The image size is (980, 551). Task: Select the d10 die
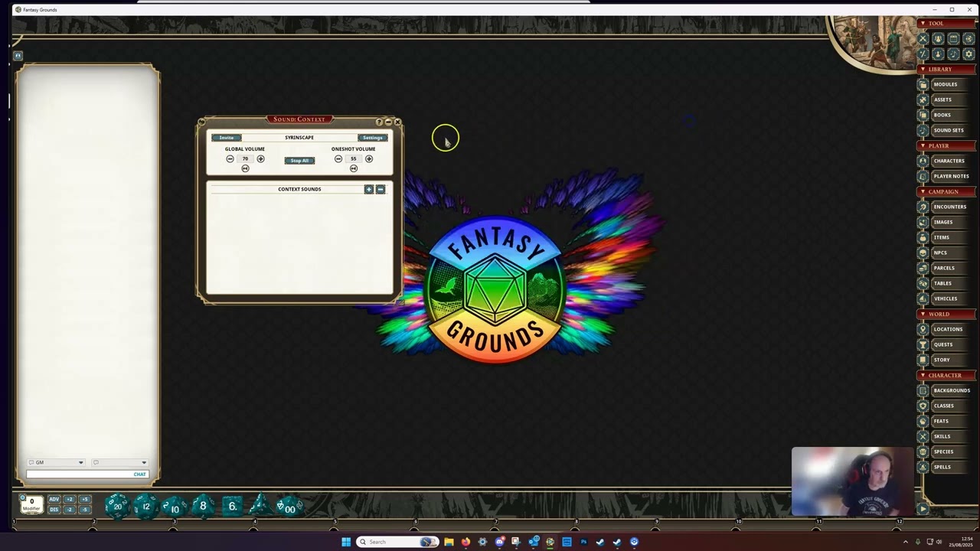tap(174, 507)
